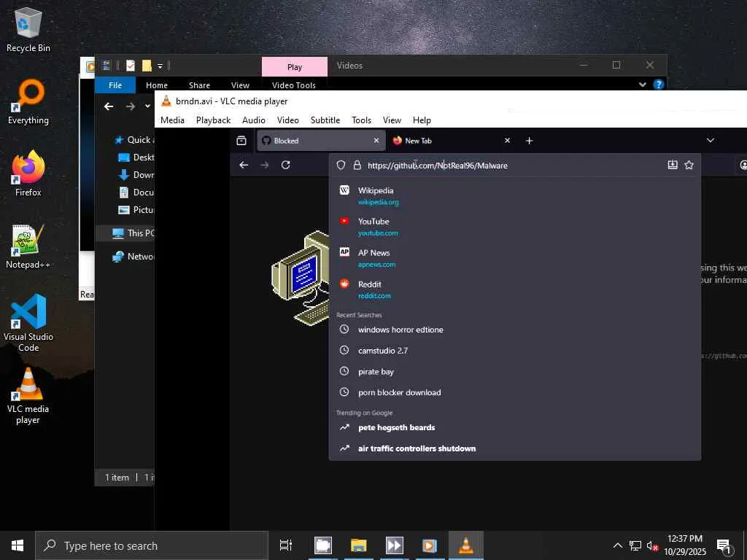Select recent search 'pirate bay'

point(514,371)
